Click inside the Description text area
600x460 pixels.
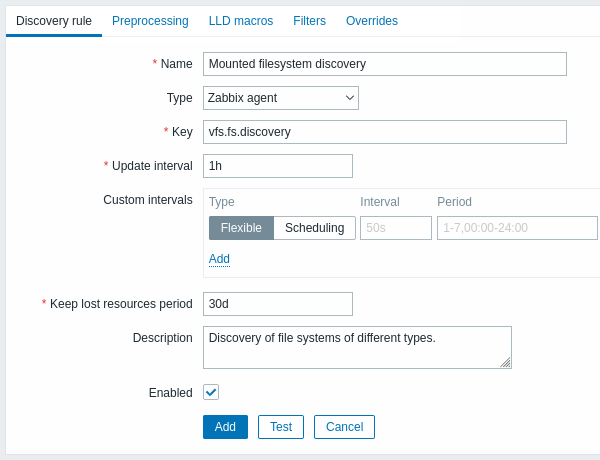tap(357, 347)
